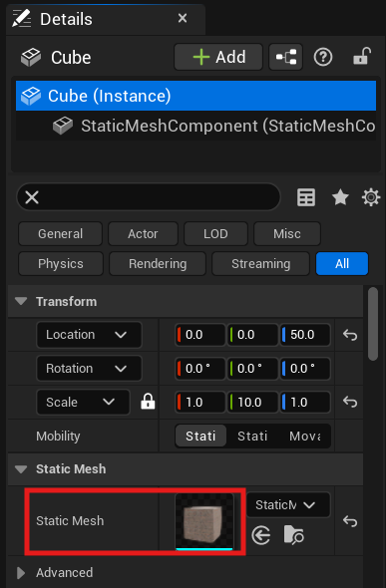Open the Location type dropdown
This screenshot has width=386, height=588.
[x=90, y=335]
